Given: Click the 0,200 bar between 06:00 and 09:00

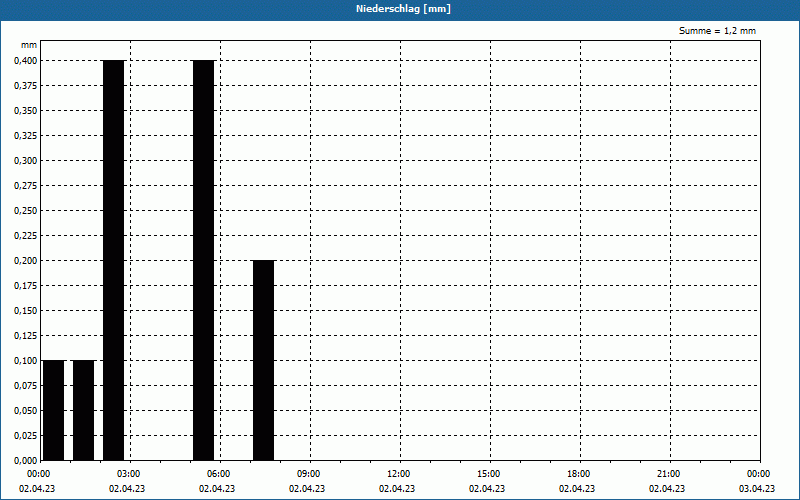Looking at the screenshot, I should (x=263, y=360).
